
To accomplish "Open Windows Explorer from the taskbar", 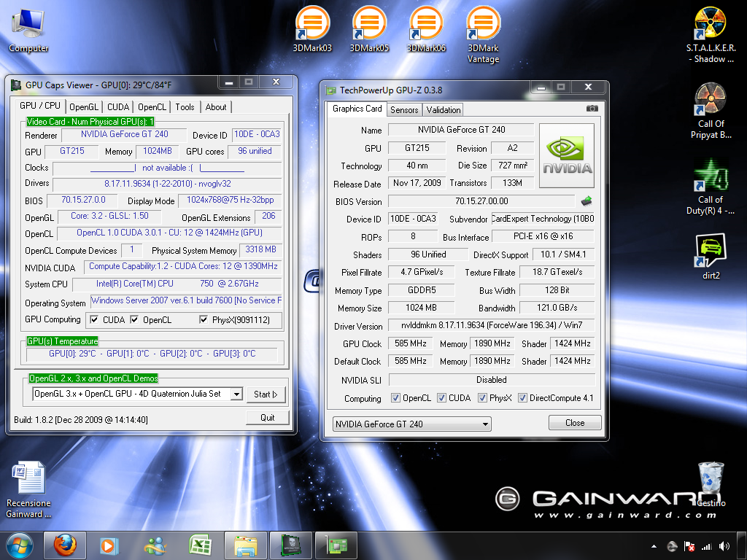I will 245,545.
